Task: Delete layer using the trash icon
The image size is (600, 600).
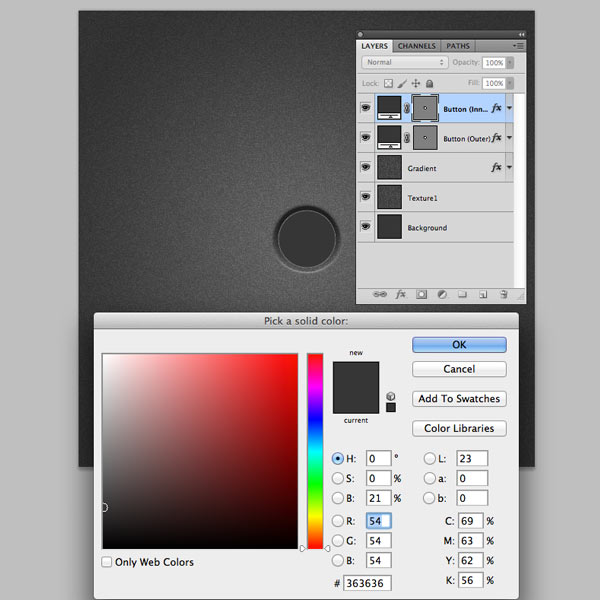Action: [x=504, y=294]
